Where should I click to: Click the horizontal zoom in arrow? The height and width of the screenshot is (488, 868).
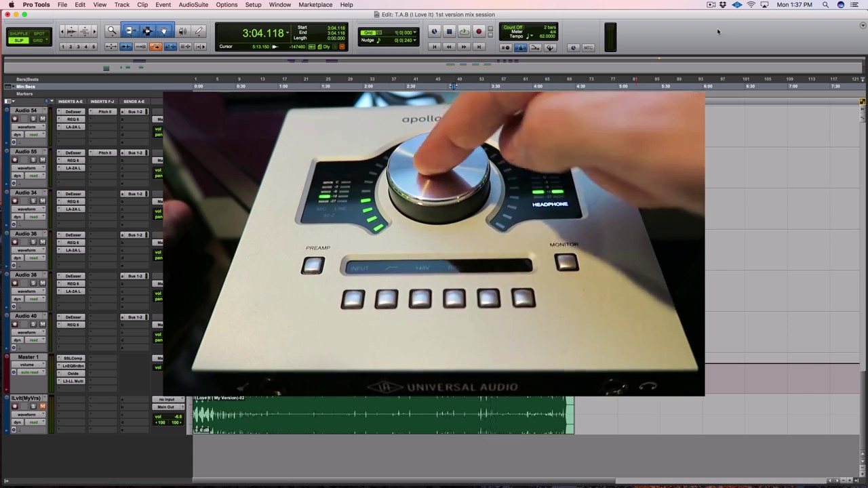click(x=94, y=31)
